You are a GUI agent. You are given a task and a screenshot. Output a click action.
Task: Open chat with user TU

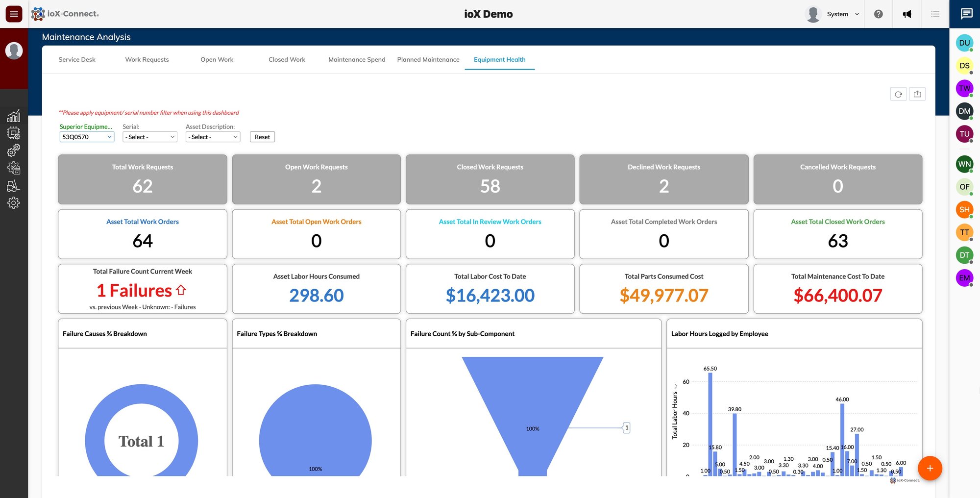coord(964,134)
